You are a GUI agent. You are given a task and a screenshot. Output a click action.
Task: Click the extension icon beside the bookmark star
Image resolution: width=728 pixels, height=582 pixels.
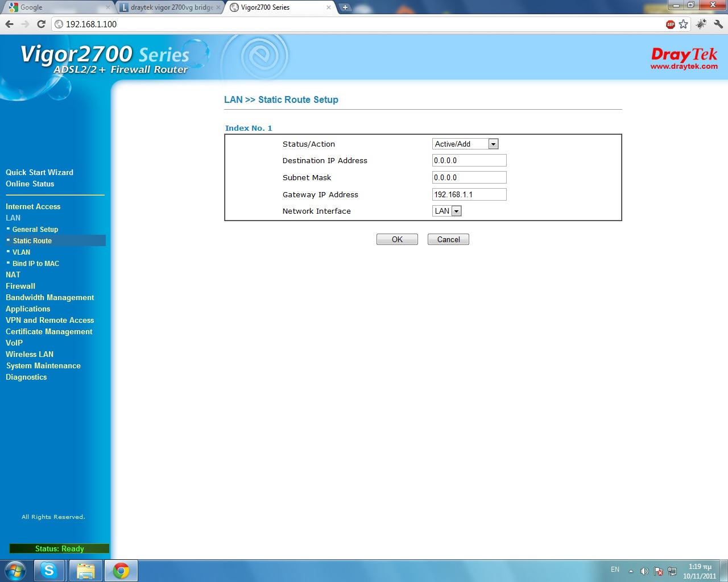701,24
